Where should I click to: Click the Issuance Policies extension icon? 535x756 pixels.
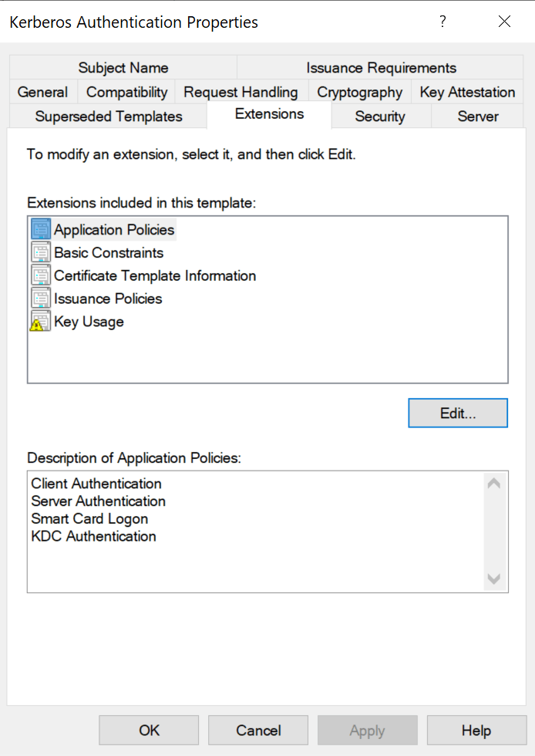point(40,298)
